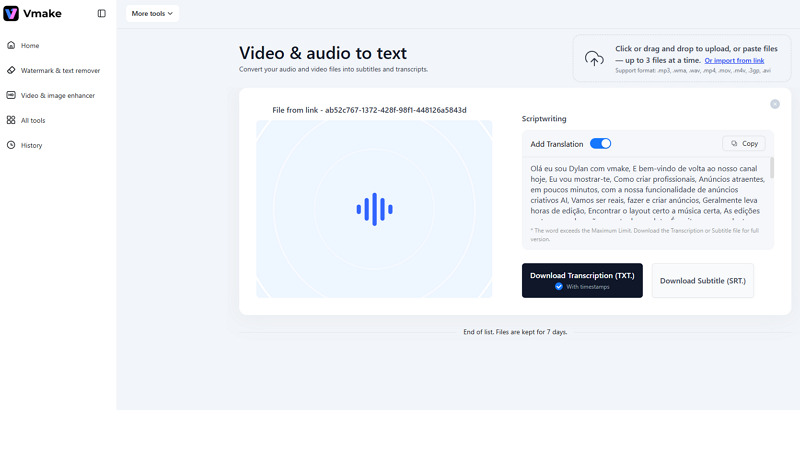
Task: Click the upload drop area text
Action: coord(696,54)
